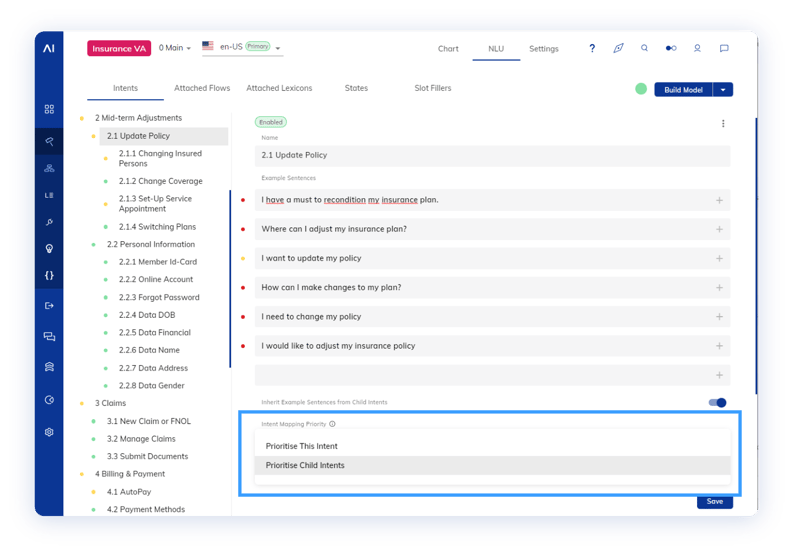Select intent 2.2 Personal Information
This screenshot has height=554, width=793.
pos(151,244)
